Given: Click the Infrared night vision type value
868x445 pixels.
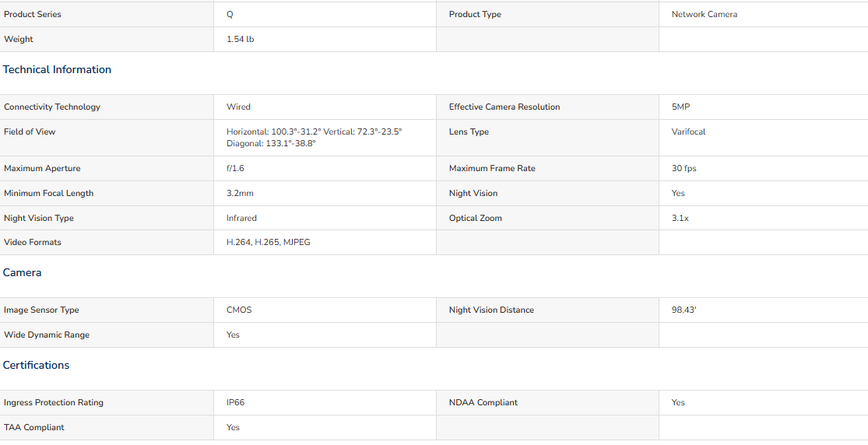Looking at the screenshot, I should [241, 218].
